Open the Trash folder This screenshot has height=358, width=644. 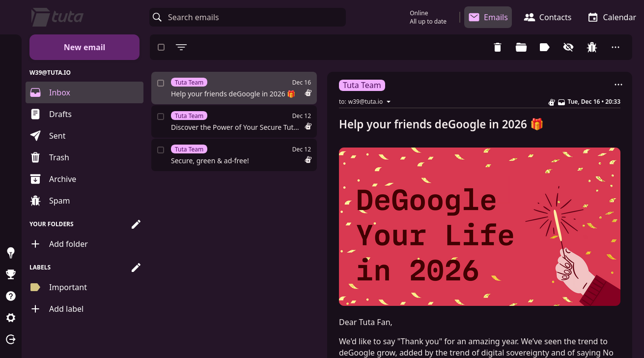click(x=84, y=157)
